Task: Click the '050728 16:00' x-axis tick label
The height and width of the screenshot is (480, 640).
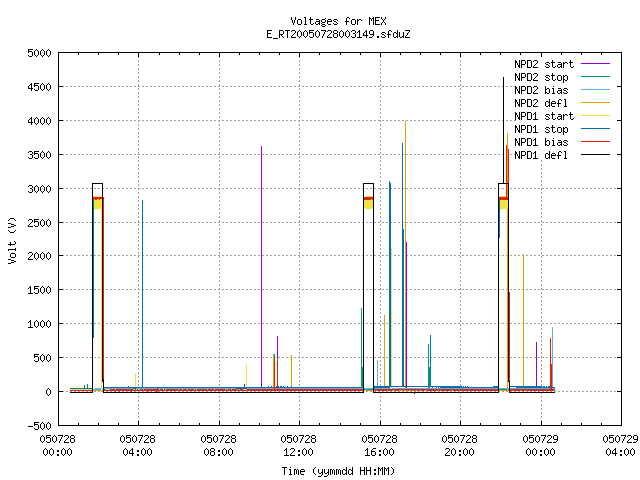Action: 379,446
